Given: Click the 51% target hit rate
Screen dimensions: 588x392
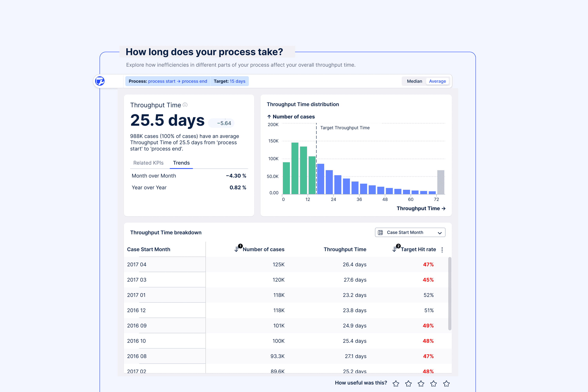Looking at the screenshot, I should [429, 310].
